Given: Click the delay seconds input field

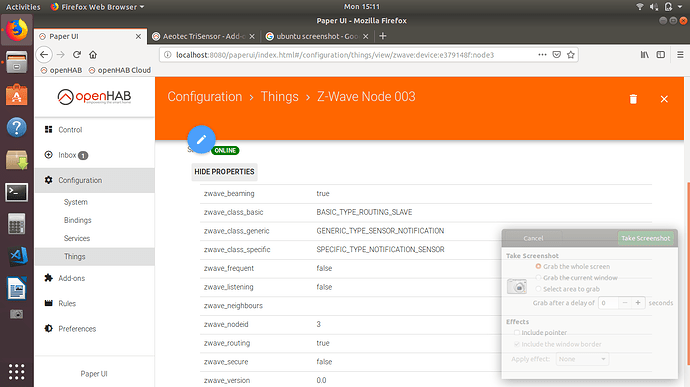Looking at the screenshot, I should [608, 303].
